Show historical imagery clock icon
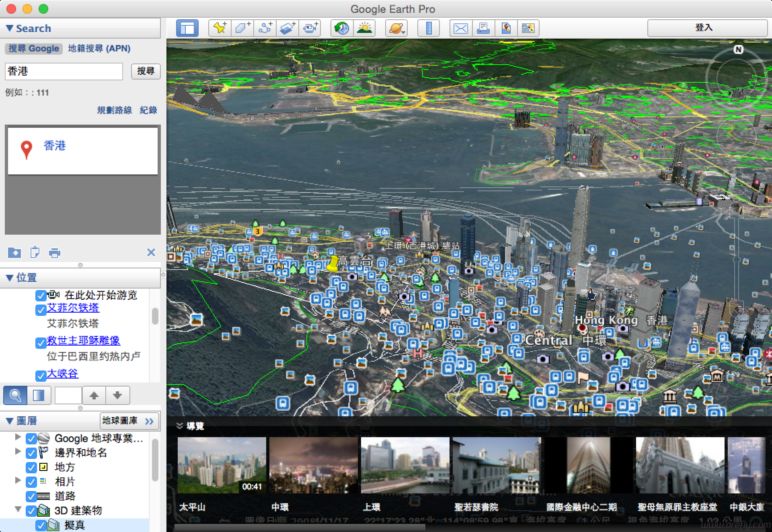This screenshot has height=532, width=772. (342, 28)
